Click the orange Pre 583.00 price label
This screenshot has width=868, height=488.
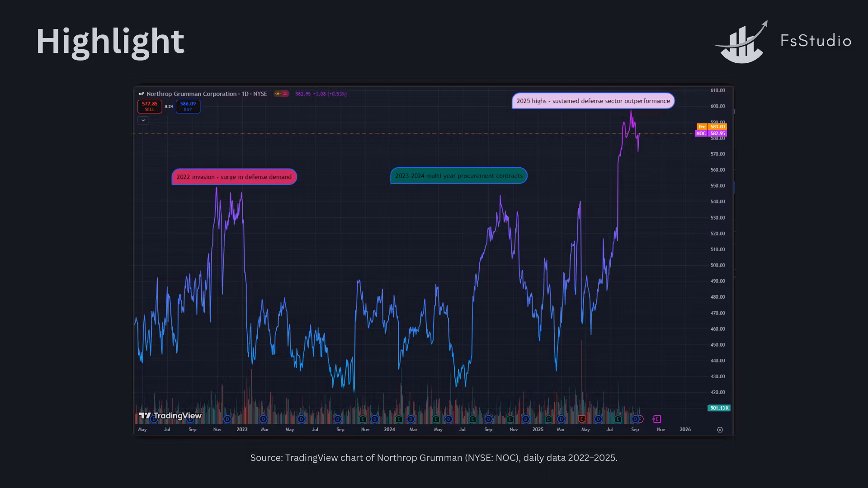pyautogui.click(x=712, y=127)
